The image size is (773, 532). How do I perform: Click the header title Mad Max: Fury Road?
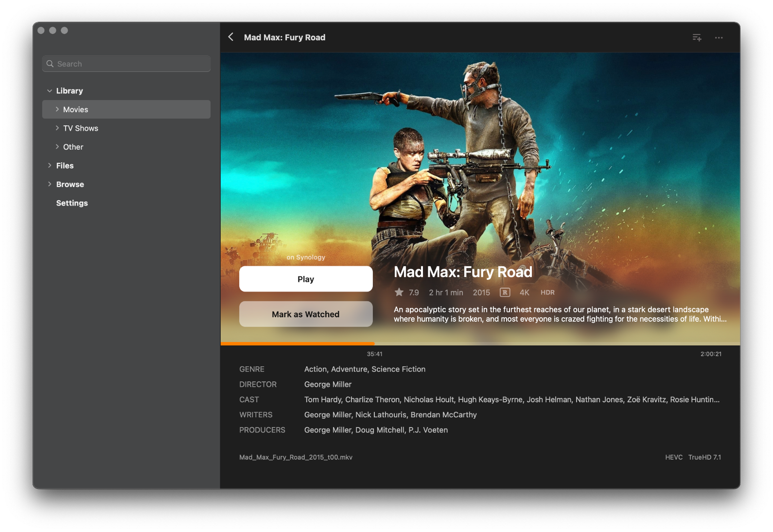[x=284, y=37]
